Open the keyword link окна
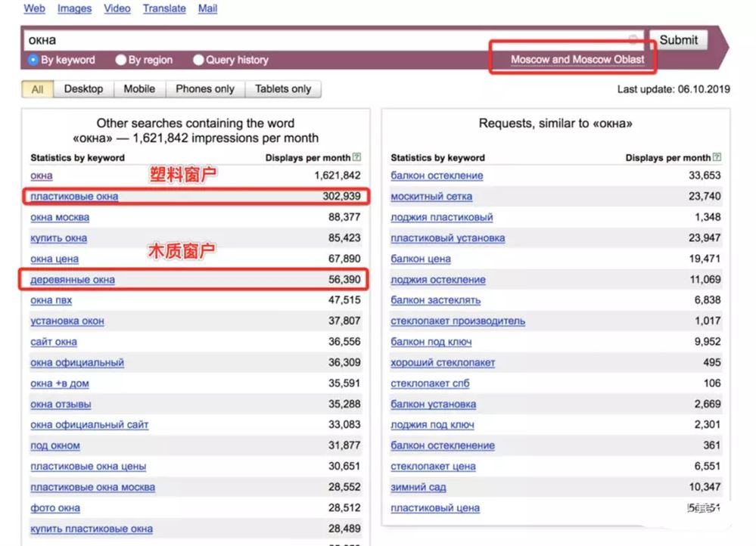The height and width of the screenshot is (546, 756). tap(42, 175)
